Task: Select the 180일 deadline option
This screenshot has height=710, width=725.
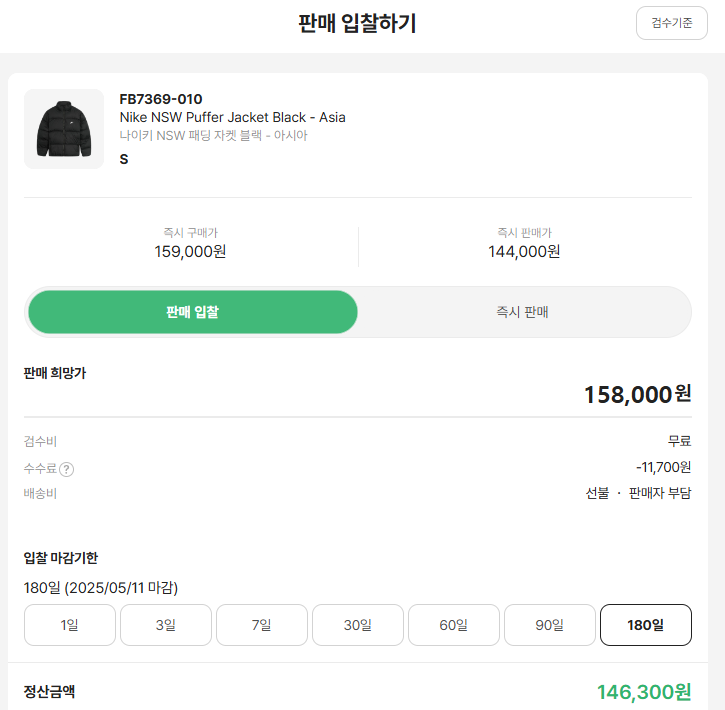Action: pos(645,625)
